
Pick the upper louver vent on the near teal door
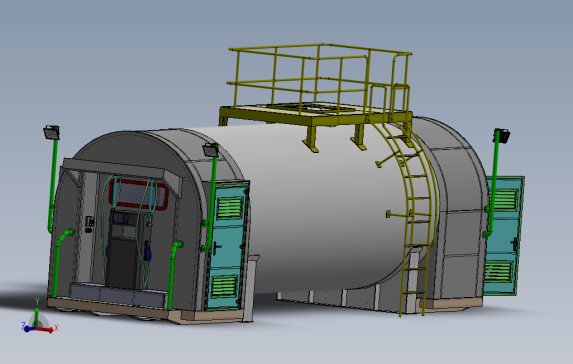[x=230, y=208]
